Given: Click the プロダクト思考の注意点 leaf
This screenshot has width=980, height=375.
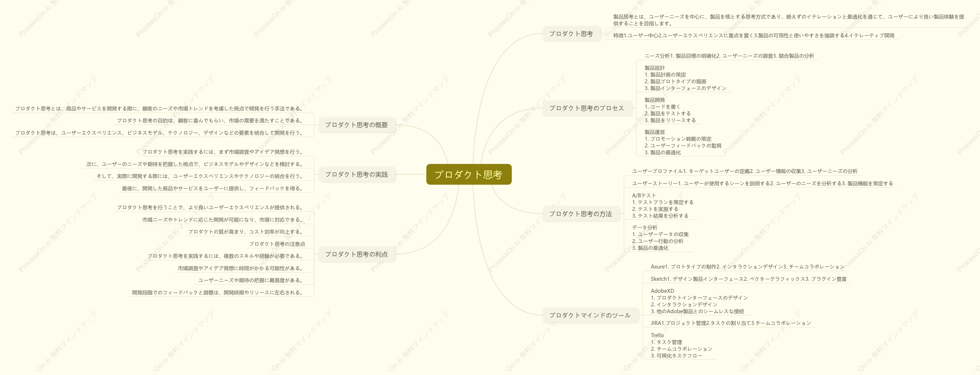Looking at the screenshot, I should pos(277,244).
